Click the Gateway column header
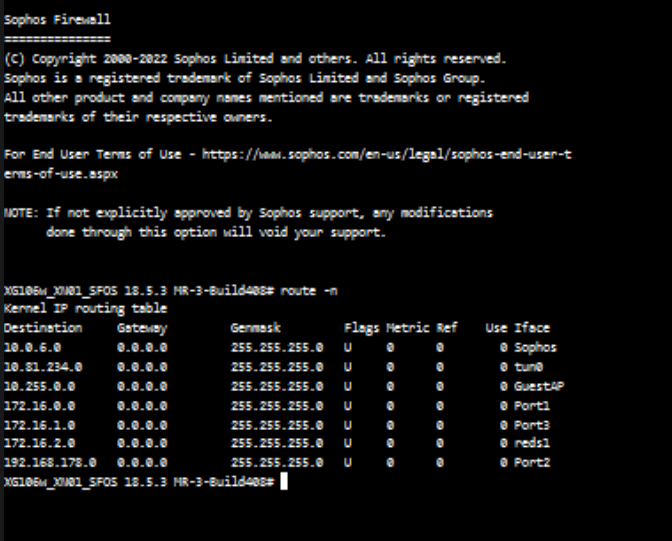The height and width of the screenshot is (541, 672). (x=142, y=328)
